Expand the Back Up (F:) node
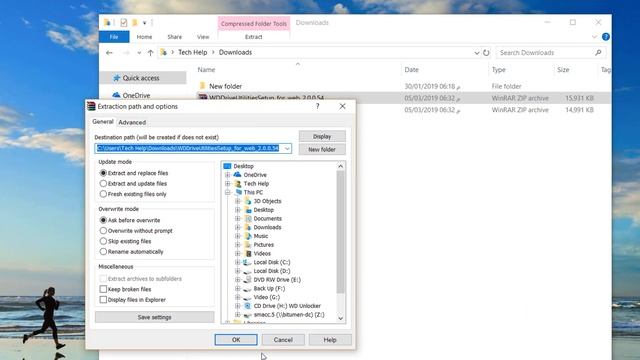 coord(238,288)
